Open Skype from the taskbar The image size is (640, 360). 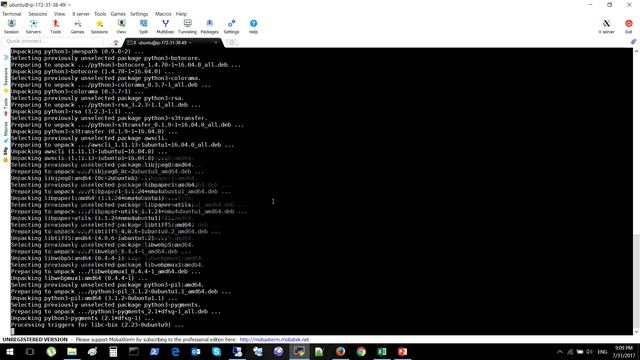click(216, 351)
